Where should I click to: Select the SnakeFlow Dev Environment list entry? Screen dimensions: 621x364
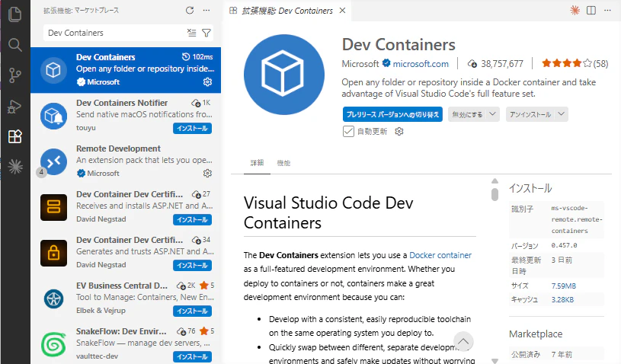(x=126, y=343)
